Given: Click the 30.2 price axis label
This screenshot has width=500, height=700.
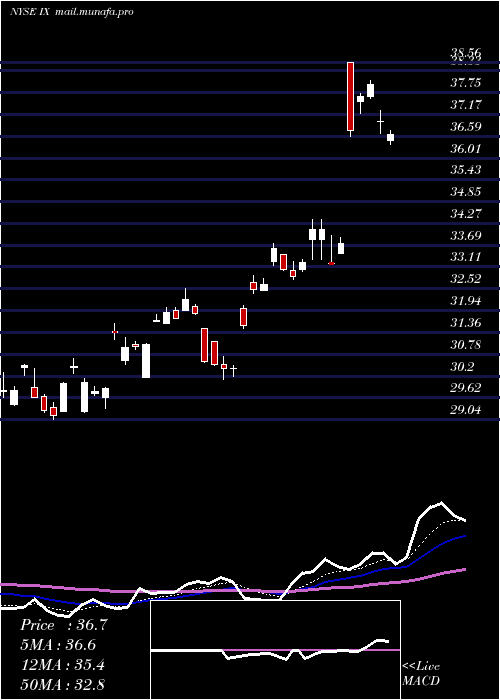Looking at the screenshot, I should [463, 366].
